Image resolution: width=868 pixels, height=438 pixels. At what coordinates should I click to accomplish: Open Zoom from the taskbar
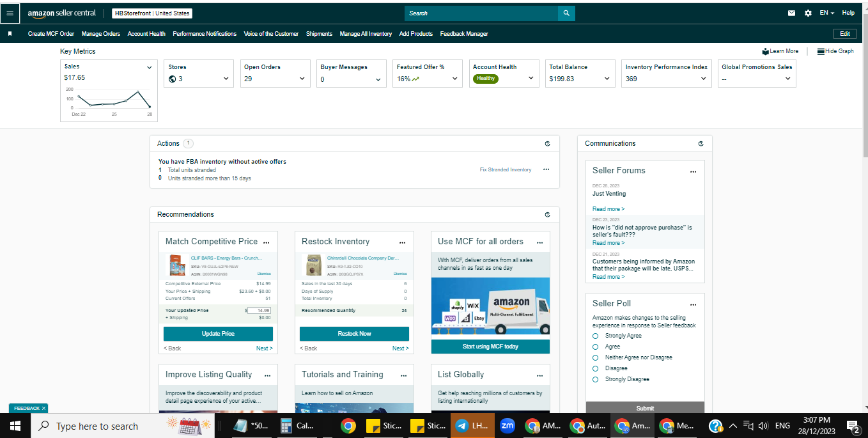(x=508, y=426)
